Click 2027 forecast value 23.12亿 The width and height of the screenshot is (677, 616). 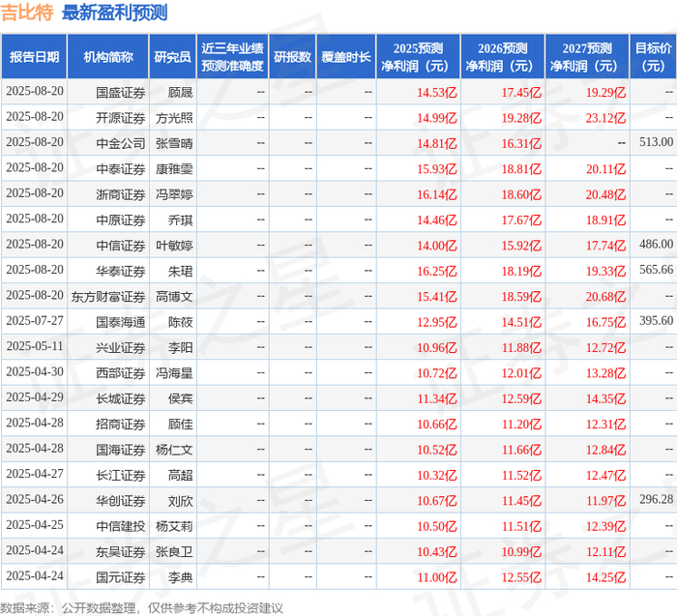(x=605, y=118)
